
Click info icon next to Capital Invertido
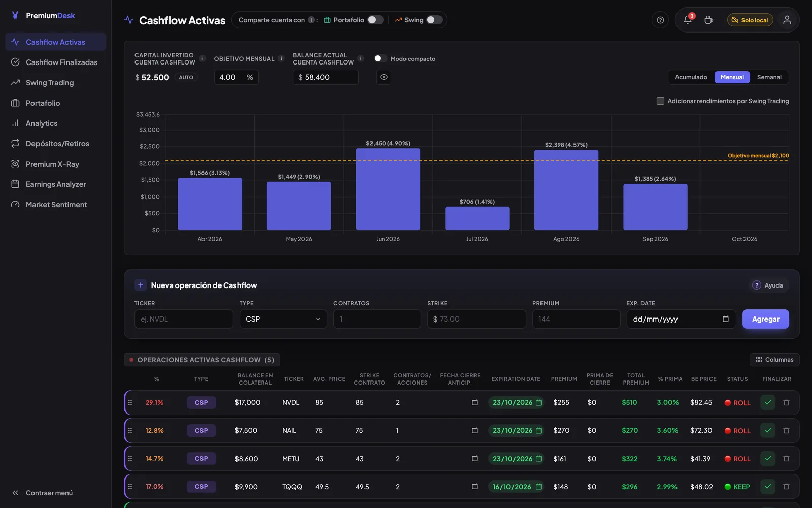[202, 58]
